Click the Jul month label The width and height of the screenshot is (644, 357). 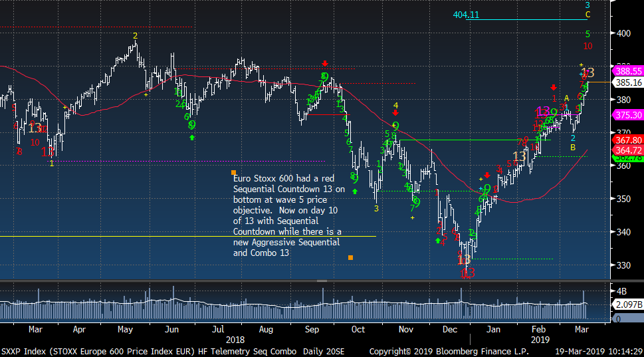click(218, 330)
